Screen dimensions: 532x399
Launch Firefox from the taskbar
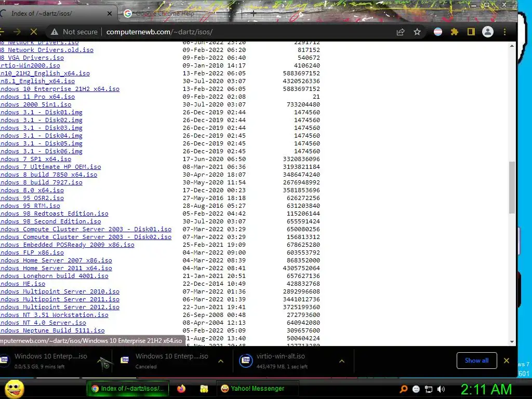pyautogui.click(x=181, y=389)
